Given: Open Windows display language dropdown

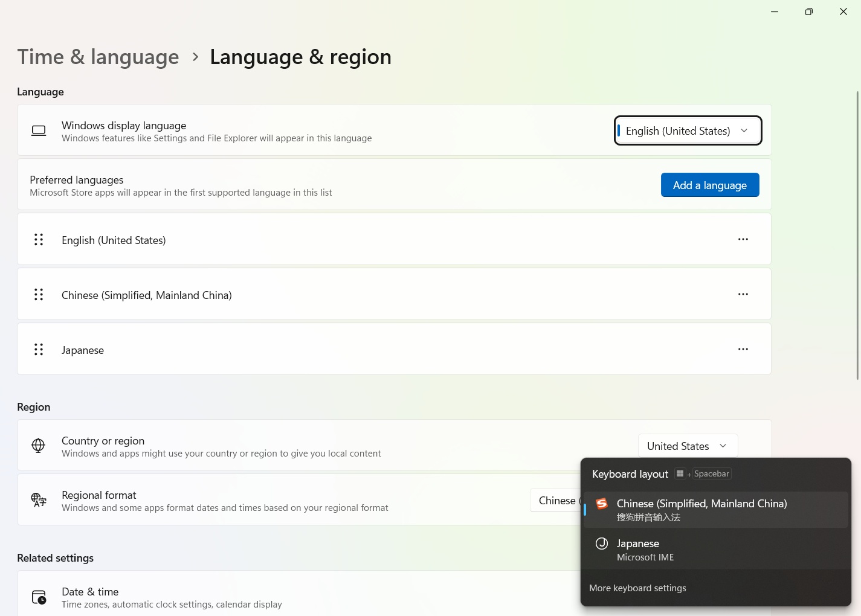Looking at the screenshot, I should click(x=688, y=130).
